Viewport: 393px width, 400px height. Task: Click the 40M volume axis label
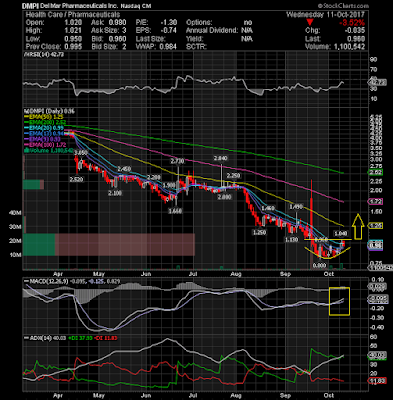tap(16, 212)
